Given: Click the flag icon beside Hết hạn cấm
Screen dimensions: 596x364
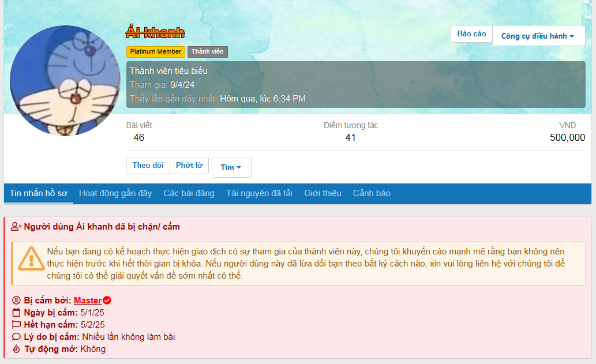Looking at the screenshot, I should [x=16, y=325].
